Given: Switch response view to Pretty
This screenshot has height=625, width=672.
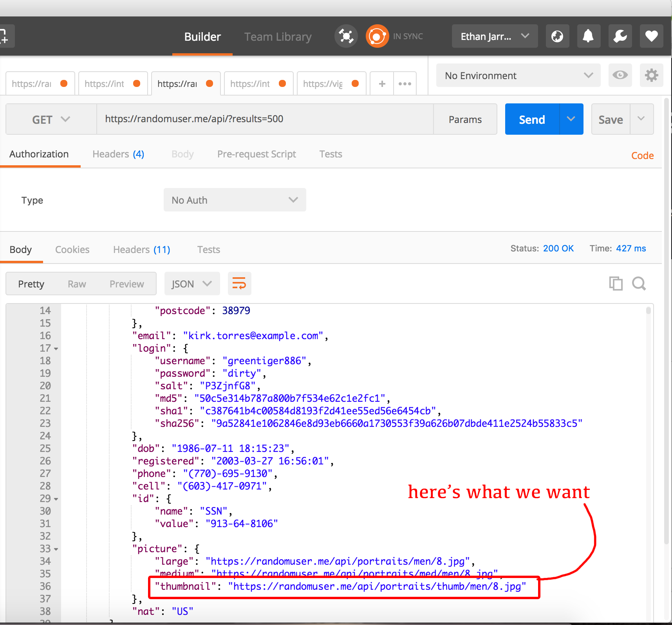Looking at the screenshot, I should pyautogui.click(x=31, y=284).
